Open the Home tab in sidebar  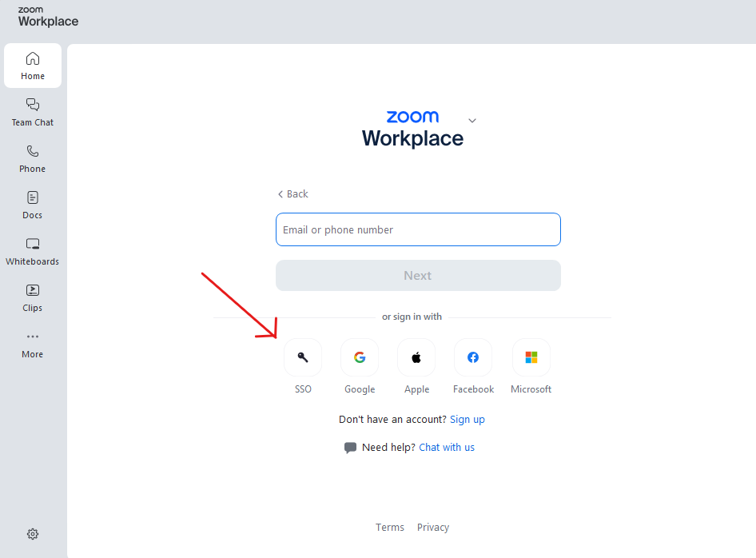click(x=32, y=66)
